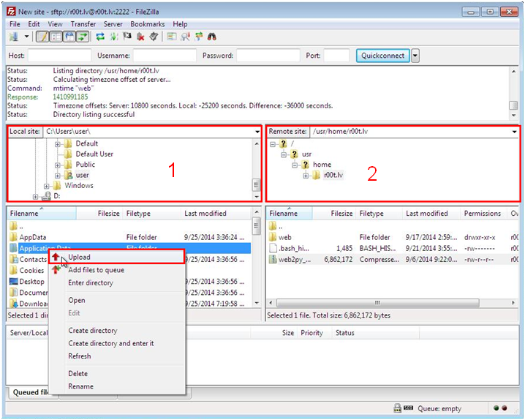Click the refresh file lists icon
Screen dimensions: 525x420
(100, 37)
